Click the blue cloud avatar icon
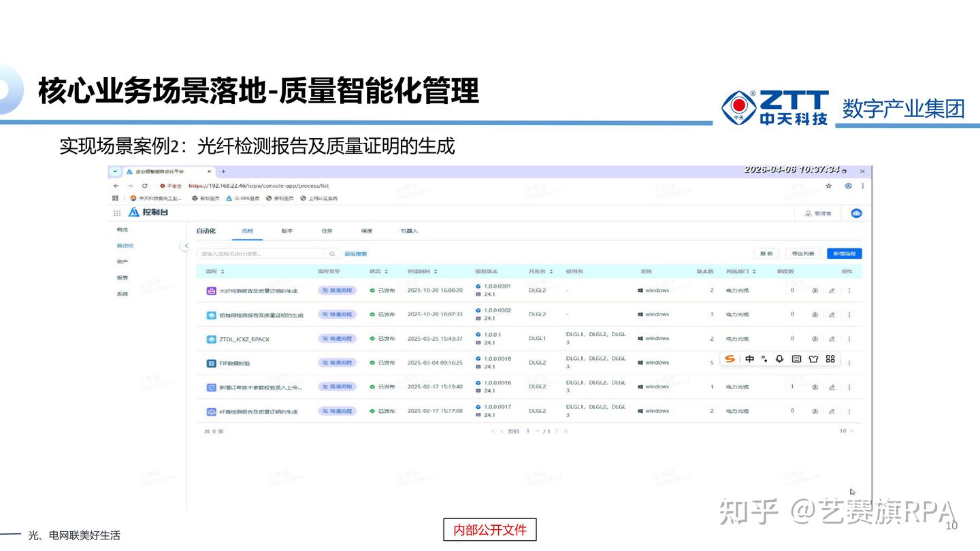 pos(857,213)
